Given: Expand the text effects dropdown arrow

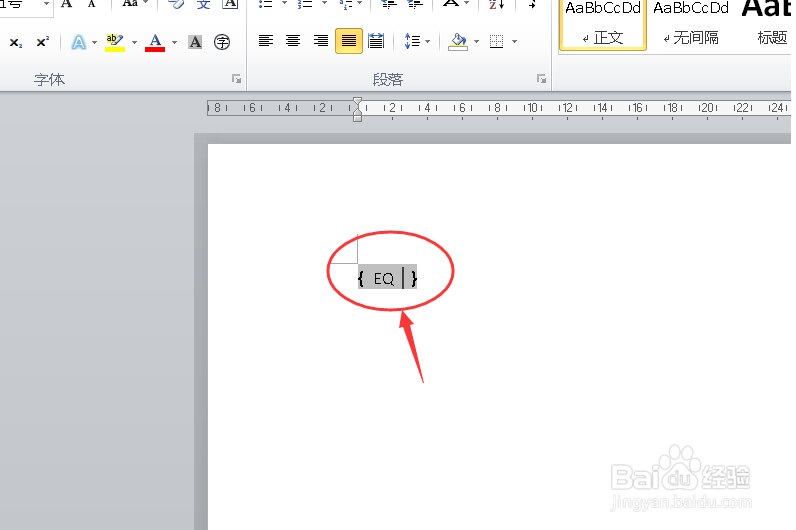Looking at the screenshot, I should coord(94,43).
